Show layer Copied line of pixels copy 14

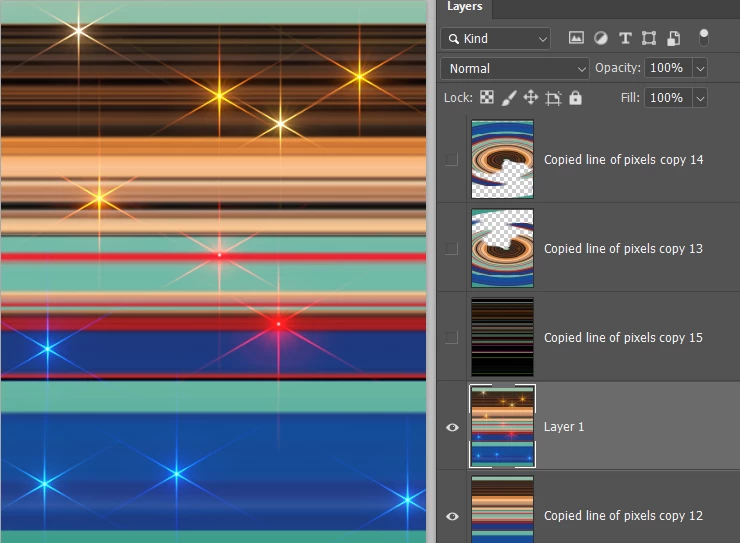click(452, 159)
